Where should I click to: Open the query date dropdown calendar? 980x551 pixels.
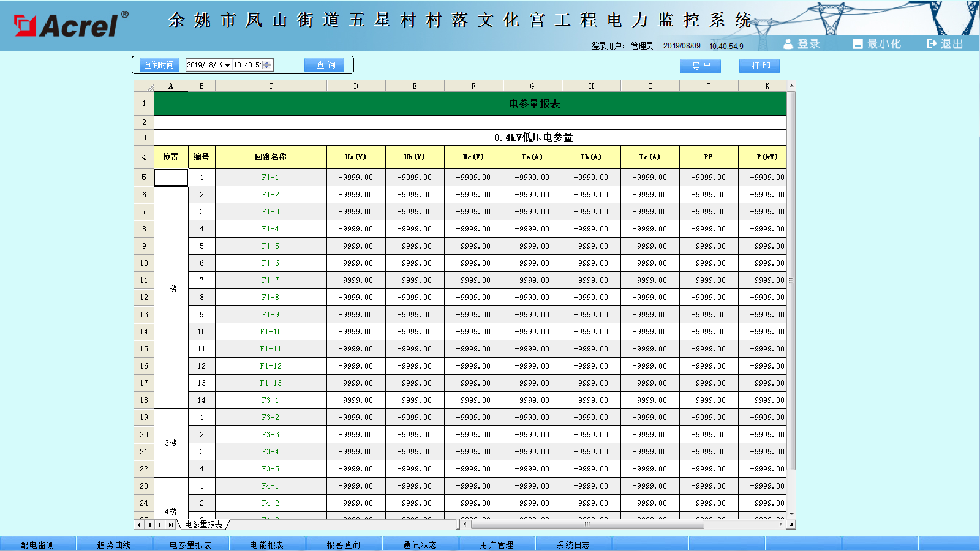pos(227,66)
